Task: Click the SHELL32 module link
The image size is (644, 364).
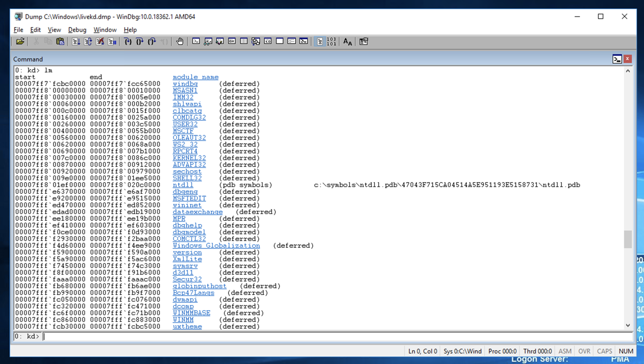Action: [x=187, y=178]
